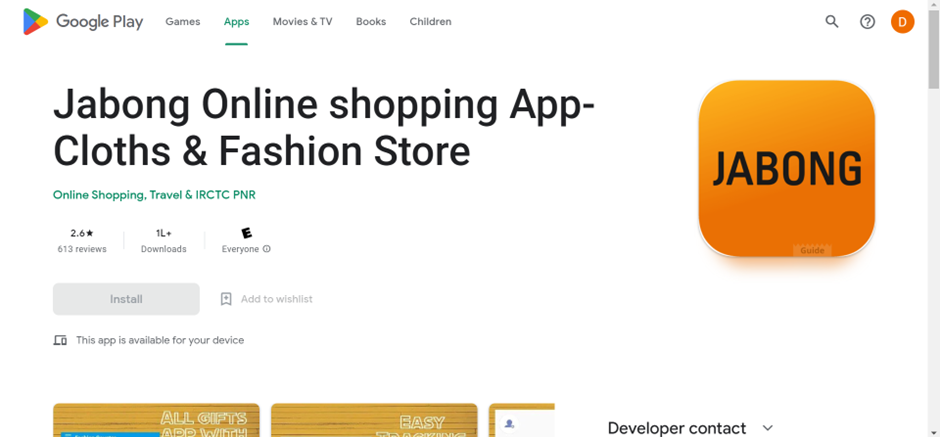Click the 613 reviews label
The image size is (940, 437).
[x=82, y=249]
